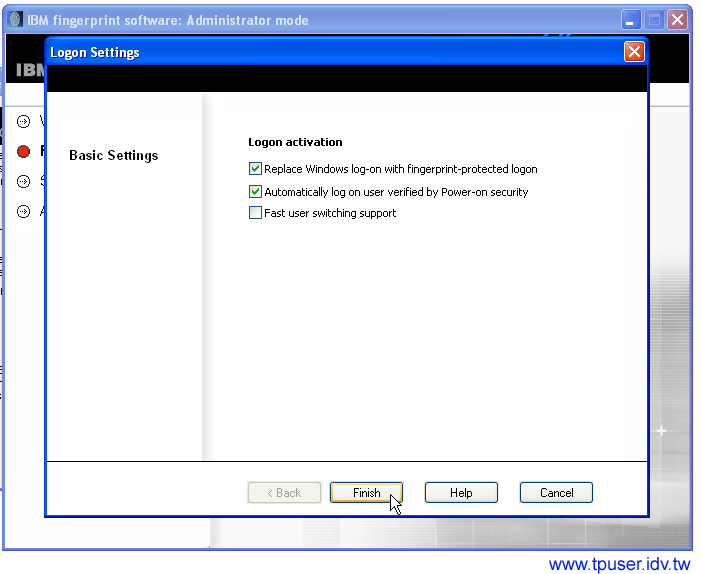Cancel the Logon Settings wizard

point(556,493)
